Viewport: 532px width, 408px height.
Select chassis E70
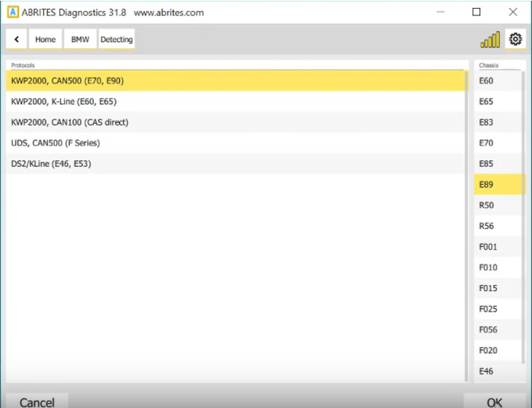[498, 143]
